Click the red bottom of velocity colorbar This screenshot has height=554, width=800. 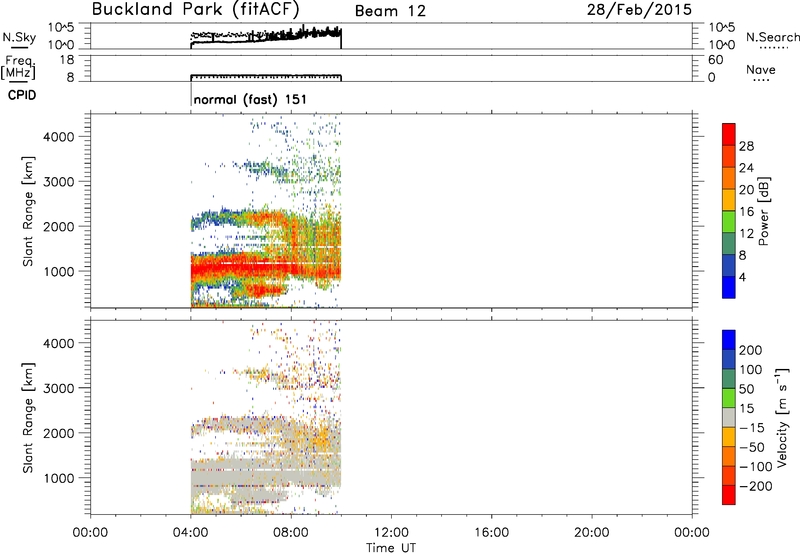[729, 495]
